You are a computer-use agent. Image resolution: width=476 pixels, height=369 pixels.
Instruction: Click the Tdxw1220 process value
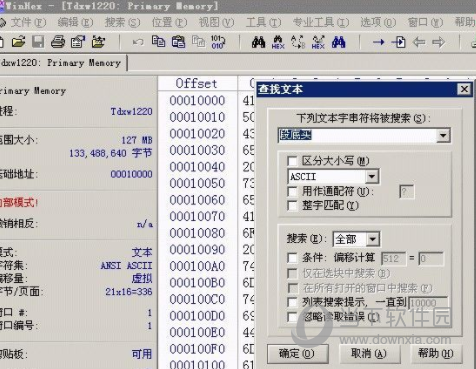coord(132,112)
